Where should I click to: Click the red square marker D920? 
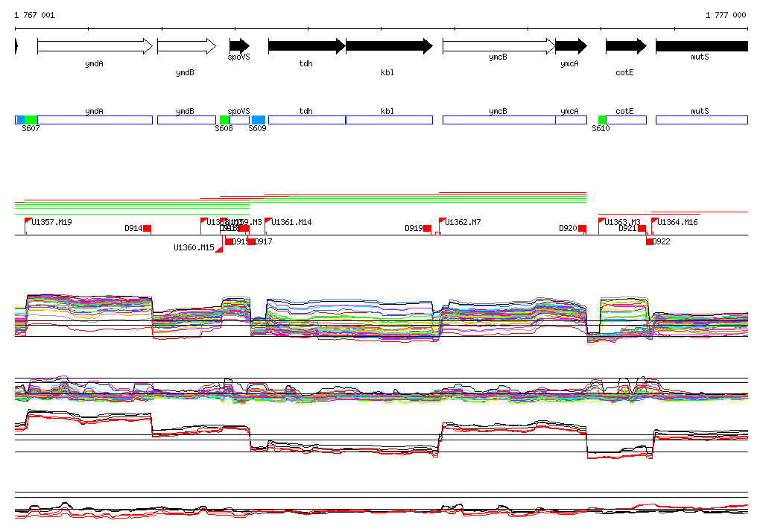[x=582, y=228]
